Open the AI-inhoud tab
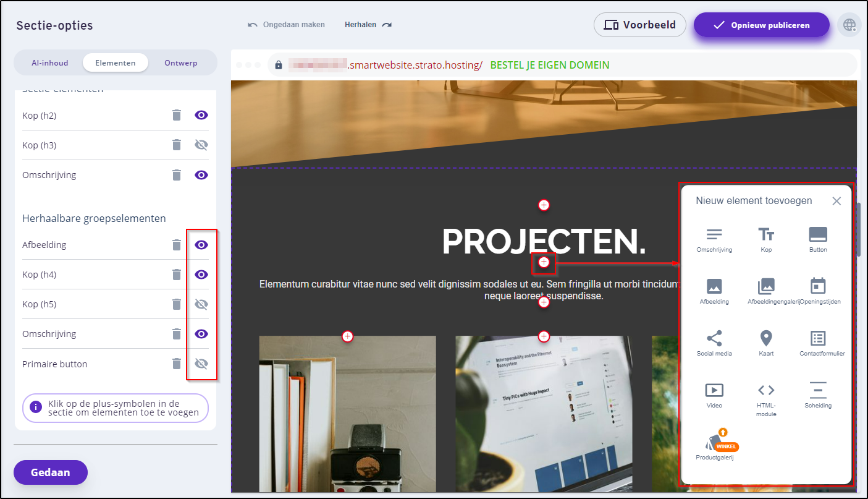This screenshot has width=868, height=499. point(50,62)
